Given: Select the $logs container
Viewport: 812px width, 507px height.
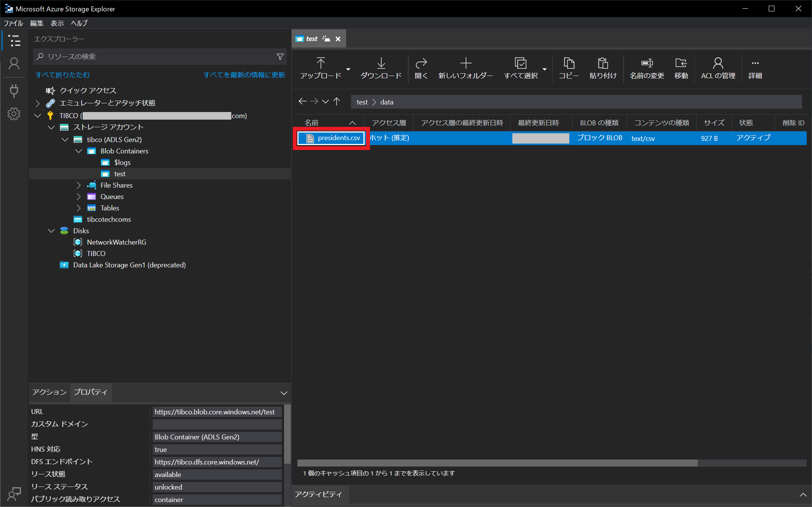Looking at the screenshot, I should (x=122, y=162).
